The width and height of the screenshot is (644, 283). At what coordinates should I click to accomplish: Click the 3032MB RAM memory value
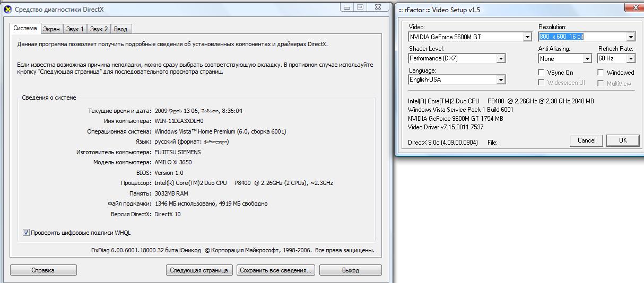point(172,193)
